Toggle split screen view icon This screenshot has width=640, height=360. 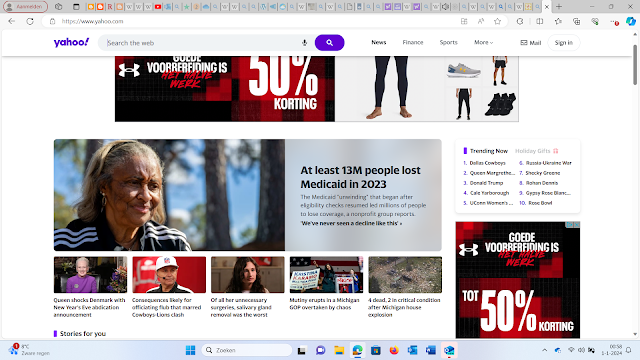coord(540,21)
